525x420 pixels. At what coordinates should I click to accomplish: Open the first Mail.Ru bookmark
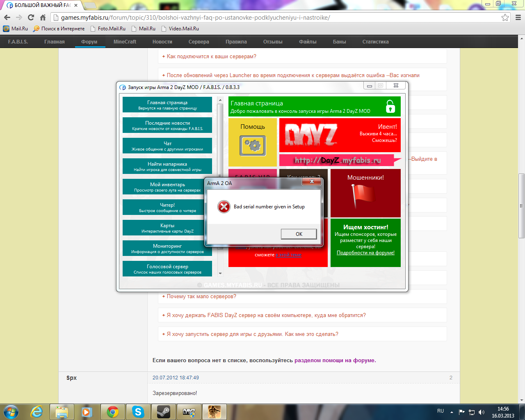click(x=16, y=29)
